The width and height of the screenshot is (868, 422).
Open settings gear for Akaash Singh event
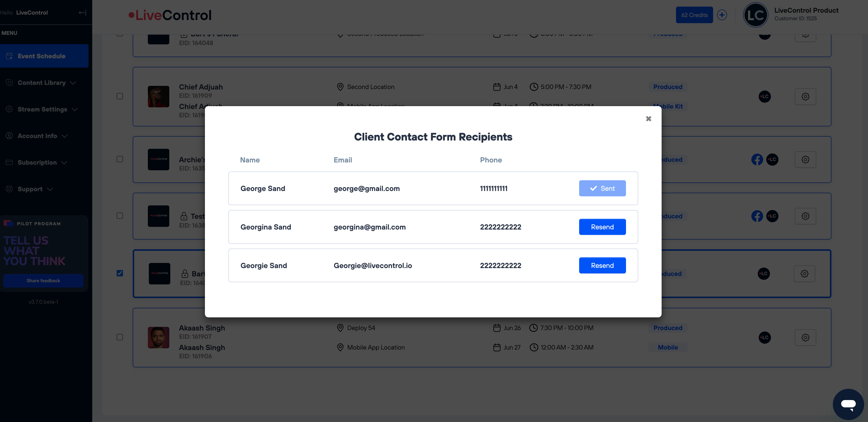click(805, 337)
